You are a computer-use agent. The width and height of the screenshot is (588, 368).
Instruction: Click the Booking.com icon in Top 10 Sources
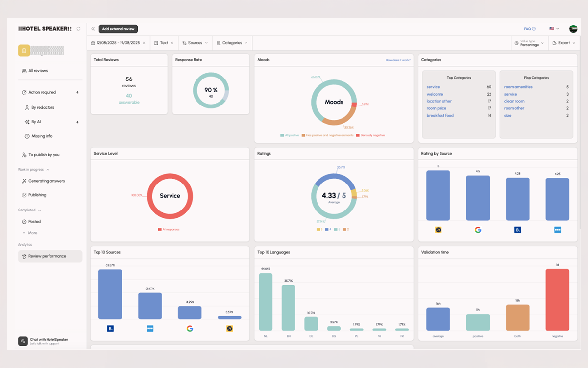pyautogui.click(x=110, y=328)
